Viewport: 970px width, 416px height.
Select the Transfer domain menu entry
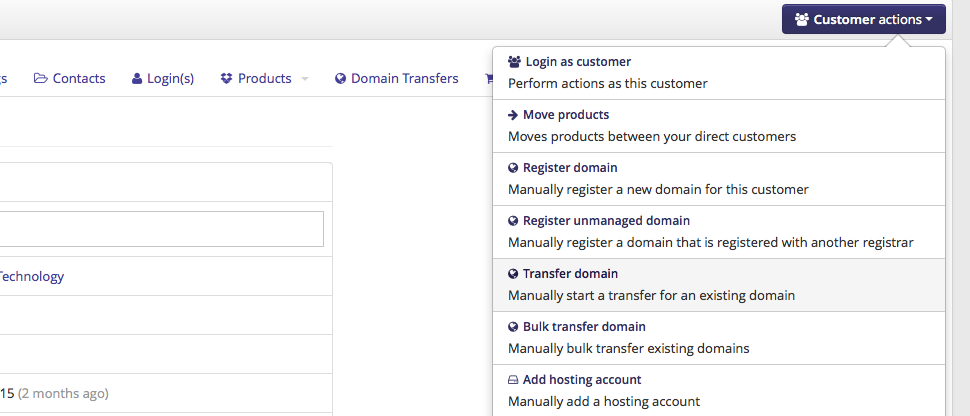click(719, 285)
